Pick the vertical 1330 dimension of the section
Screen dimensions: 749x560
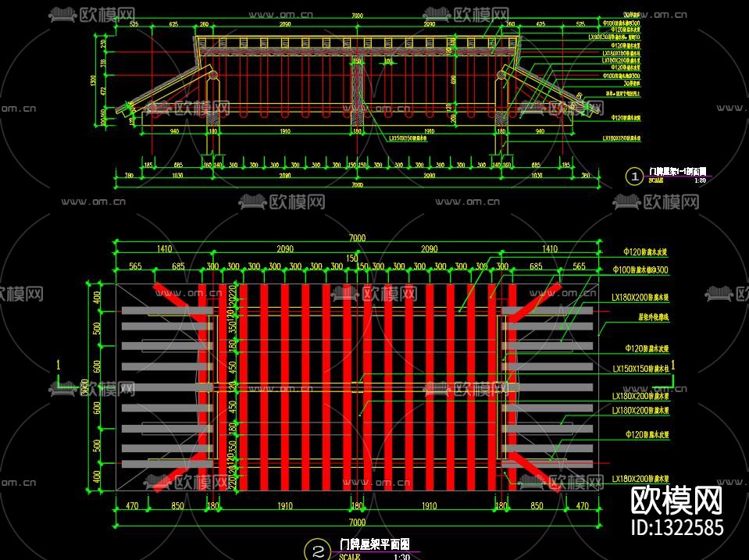[x=93, y=80]
